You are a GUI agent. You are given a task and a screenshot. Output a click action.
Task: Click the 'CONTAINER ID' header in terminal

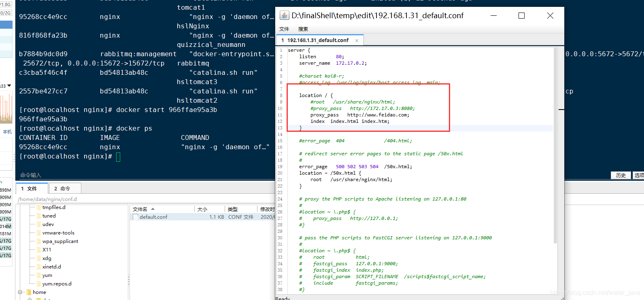(x=43, y=138)
